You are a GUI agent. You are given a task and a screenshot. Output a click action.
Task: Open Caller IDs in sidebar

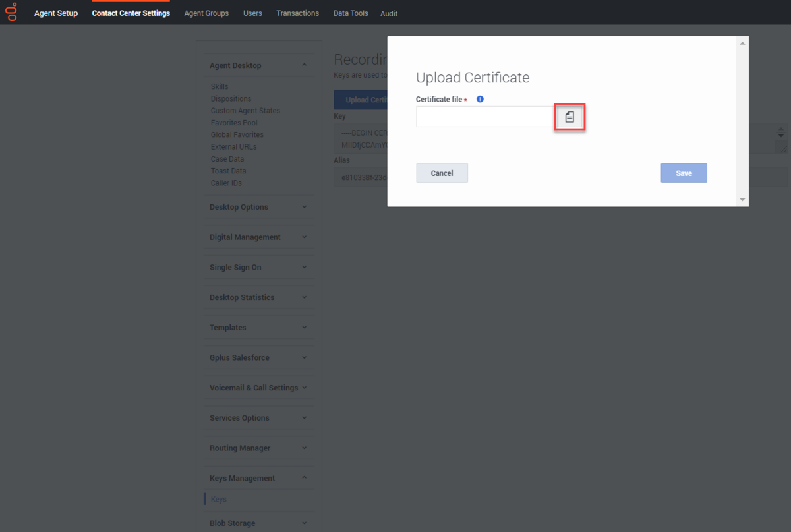(226, 183)
